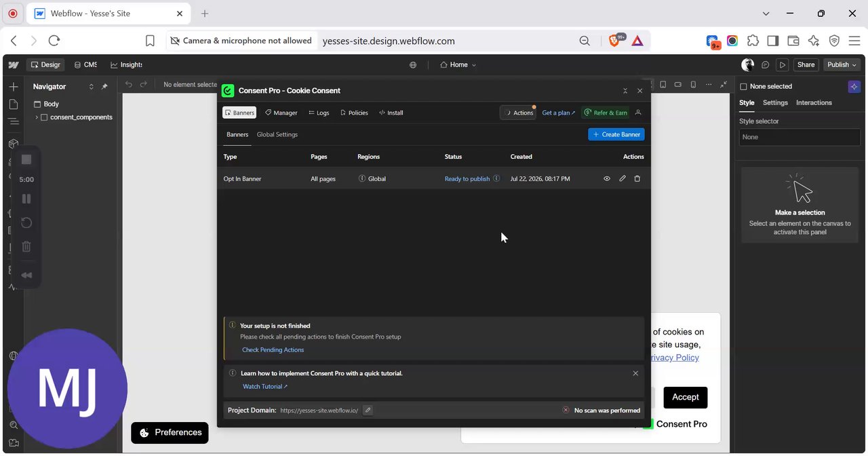Open more canvas options ellipsis
868x456 pixels.
tap(709, 84)
